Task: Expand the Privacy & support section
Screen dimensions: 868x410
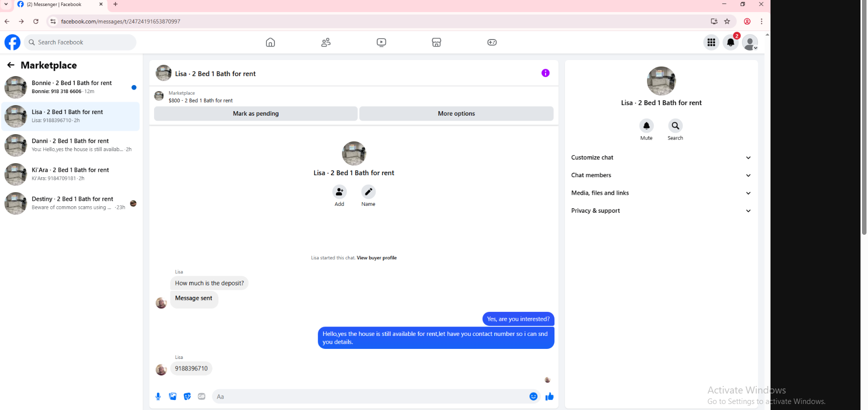Action: point(661,211)
